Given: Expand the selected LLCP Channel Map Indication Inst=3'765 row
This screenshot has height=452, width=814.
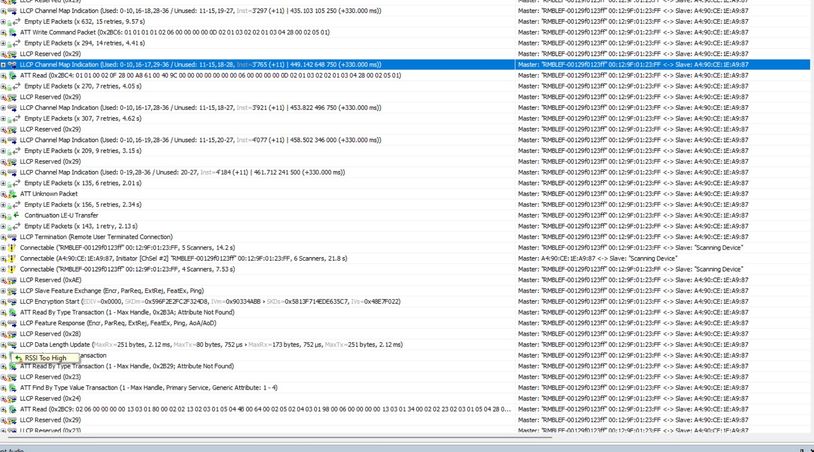Looking at the screenshot, I should point(3,65).
